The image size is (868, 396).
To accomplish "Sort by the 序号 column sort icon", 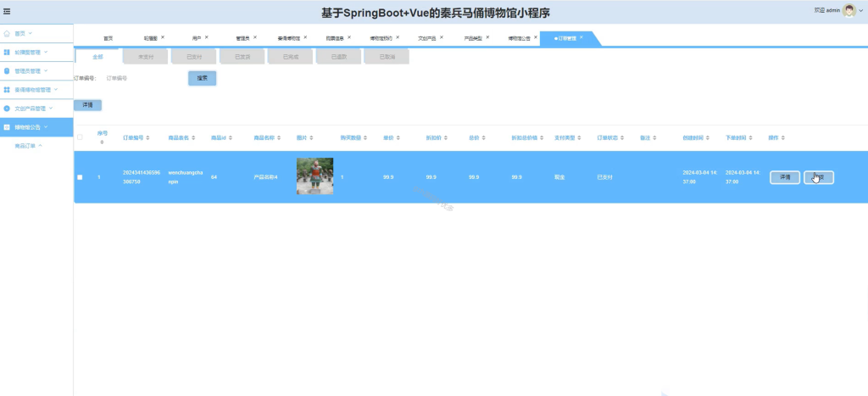I will click(102, 142).
